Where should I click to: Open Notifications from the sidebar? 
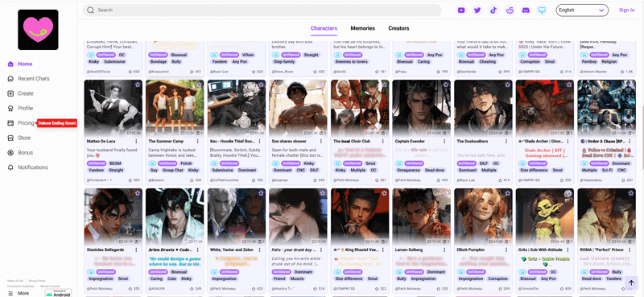[x=27, y=167]
